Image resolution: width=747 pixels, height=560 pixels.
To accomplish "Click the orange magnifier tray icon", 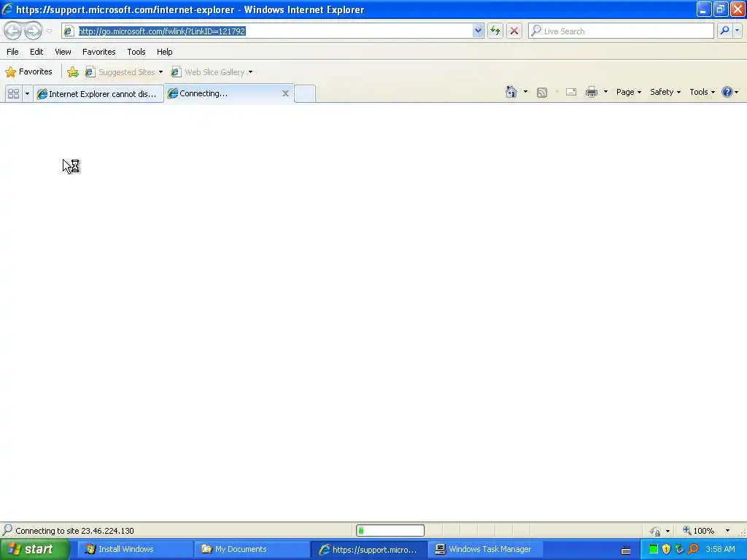I will coord(694,549).
